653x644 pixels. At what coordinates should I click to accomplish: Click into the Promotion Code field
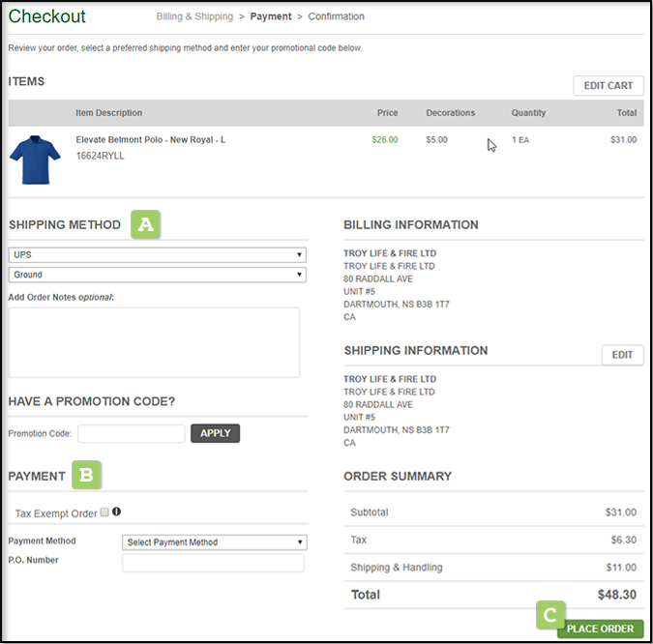tap(131, 433)
